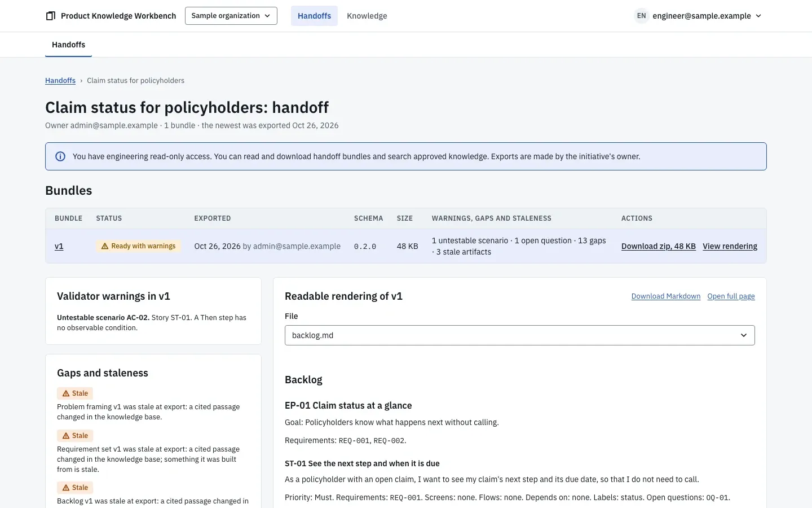Click the ST-01 See the next step story heading
The width and height of the screenshot is (812, 508).
[x=362, y=463]
